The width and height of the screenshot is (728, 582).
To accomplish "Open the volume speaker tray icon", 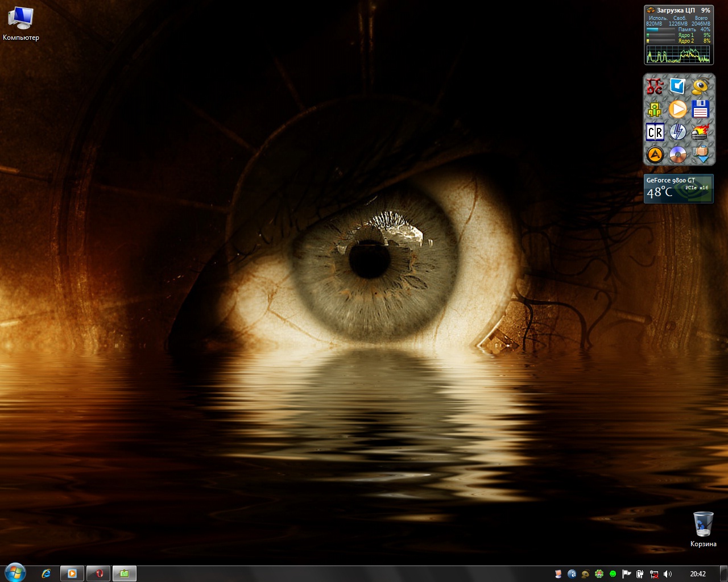I will [668, 574].
